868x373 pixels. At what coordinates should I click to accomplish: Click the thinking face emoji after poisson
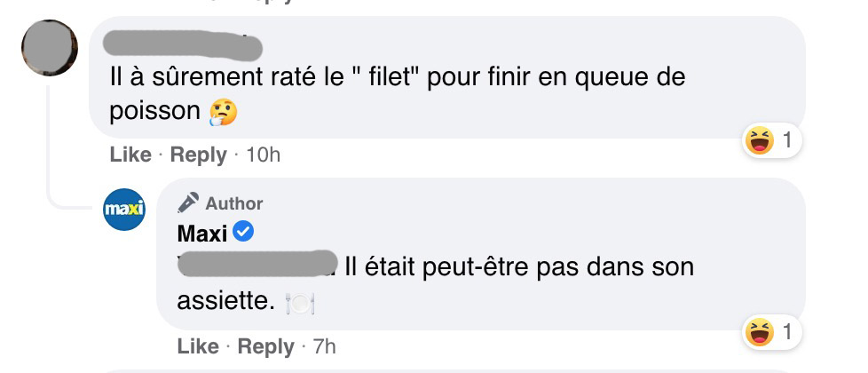pos(223,112)
